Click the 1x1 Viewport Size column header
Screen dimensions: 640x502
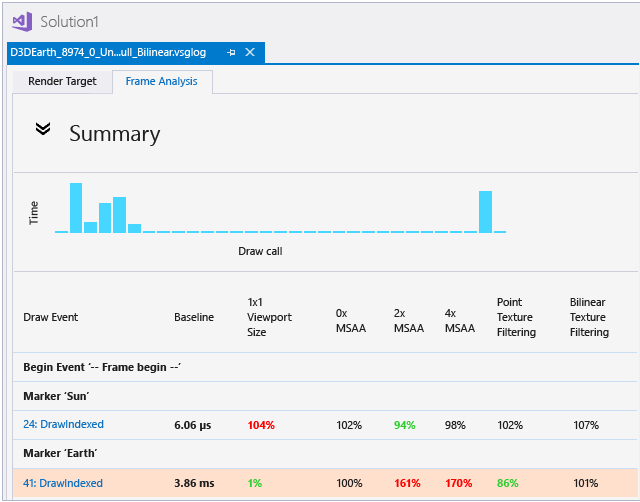269,317
